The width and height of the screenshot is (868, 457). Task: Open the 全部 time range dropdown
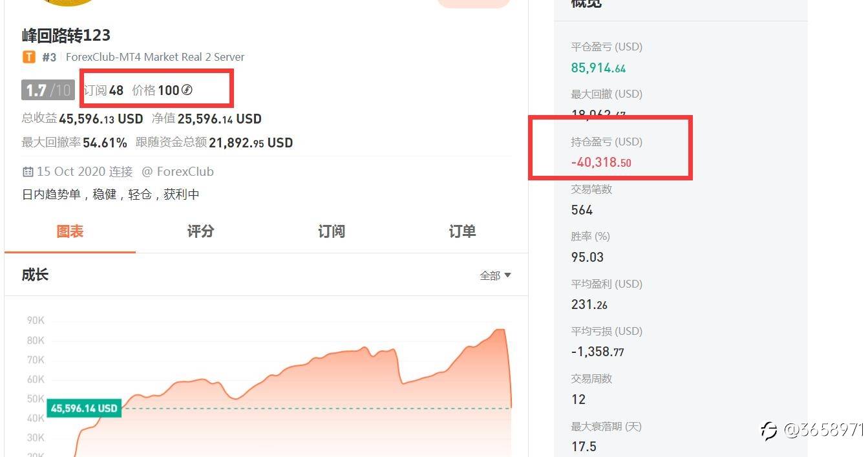pyautogui.click(x=495, y=275)
